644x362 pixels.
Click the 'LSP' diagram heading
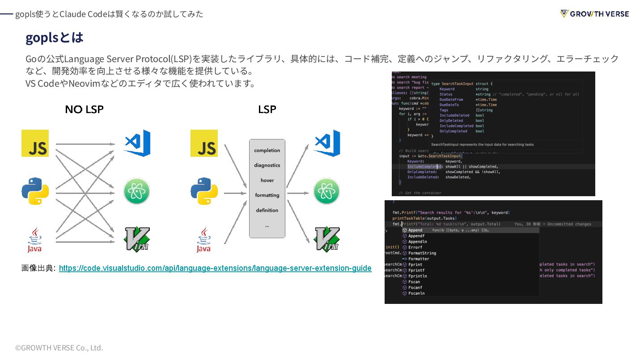click(x=267, y=109)
